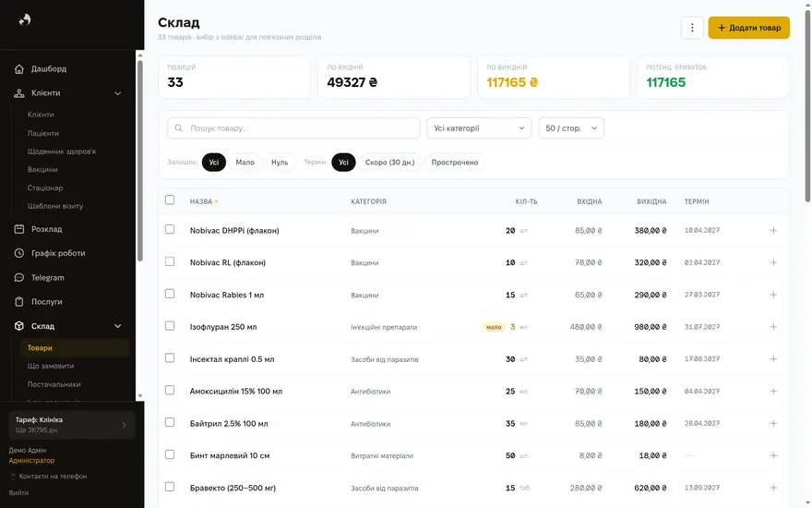The image size is (812, 508).
Task: Open Щоденник здоров'я in the sidebar
Action: tap(62, 151)
